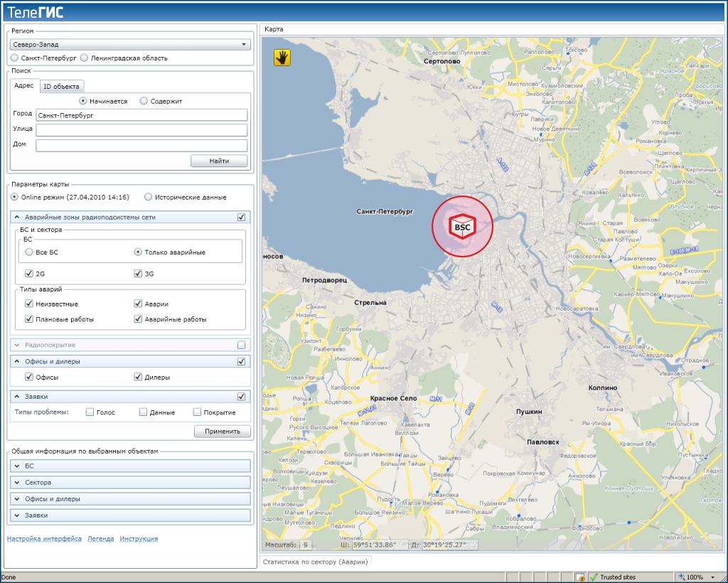The image size is (728, 583).
Task: Switch to the ID объекта tab
Action: click(61, 86)
